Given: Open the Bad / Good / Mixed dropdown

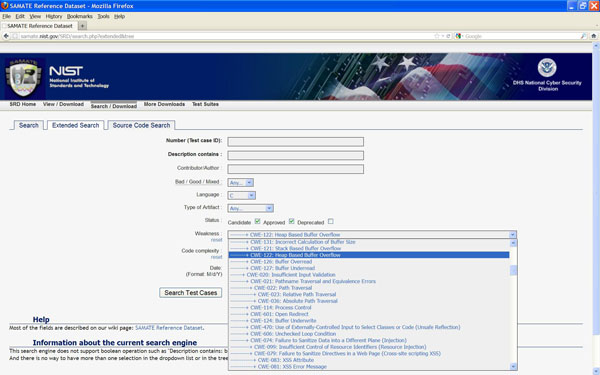Looking at the screenshot, I should [241, 183].
